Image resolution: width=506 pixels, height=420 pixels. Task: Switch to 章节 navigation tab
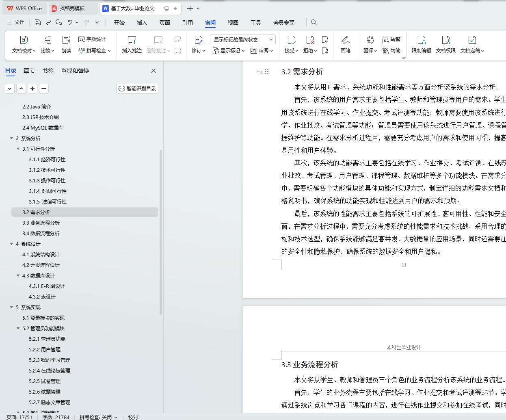[x=29, y=71]
